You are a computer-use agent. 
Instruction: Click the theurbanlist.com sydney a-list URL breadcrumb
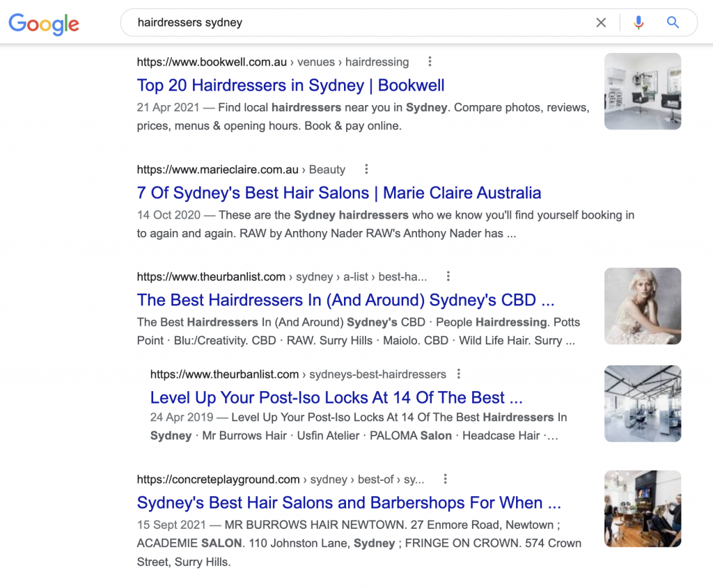click(282, 277)
